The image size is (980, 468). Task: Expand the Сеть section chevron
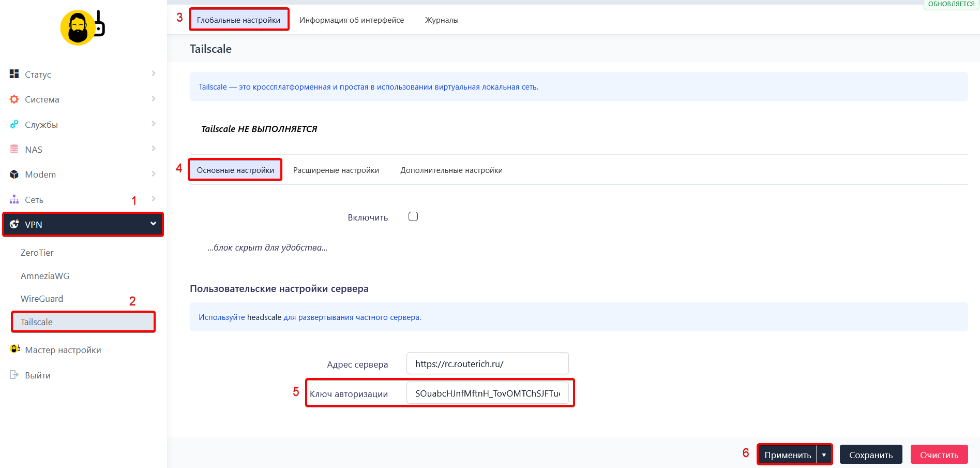pyautogui.click(x=153, y=198)
